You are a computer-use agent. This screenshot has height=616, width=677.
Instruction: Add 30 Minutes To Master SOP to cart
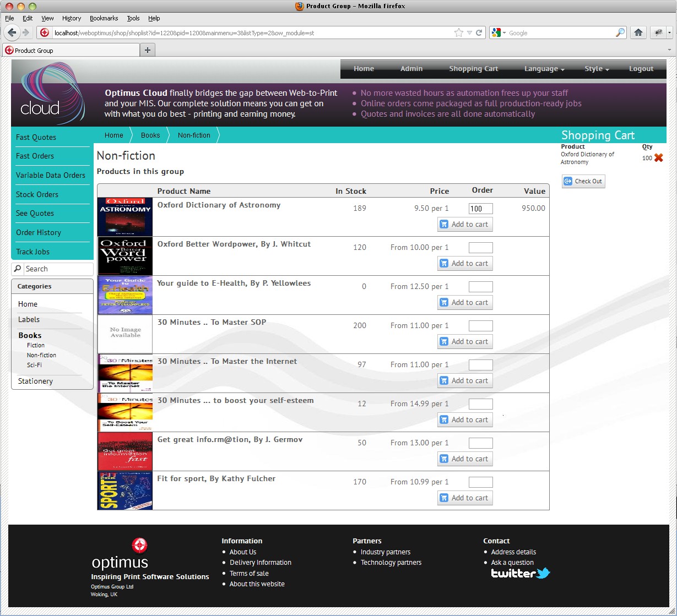coord(465,341)
